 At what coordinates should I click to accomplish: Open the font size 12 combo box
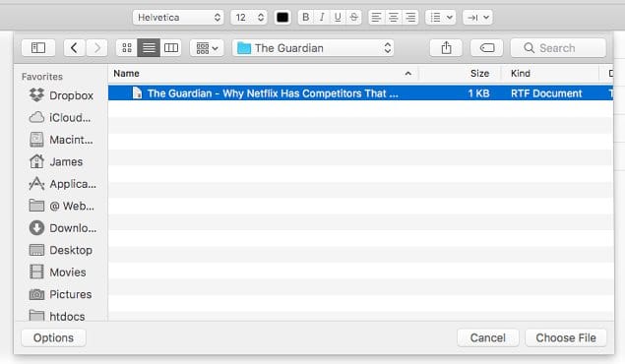coord(249,17)
